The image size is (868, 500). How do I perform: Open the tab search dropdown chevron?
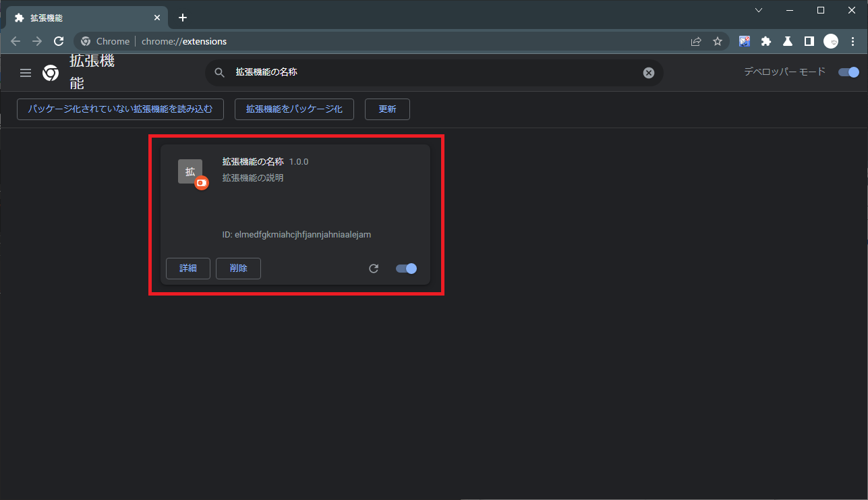point(759,10)
